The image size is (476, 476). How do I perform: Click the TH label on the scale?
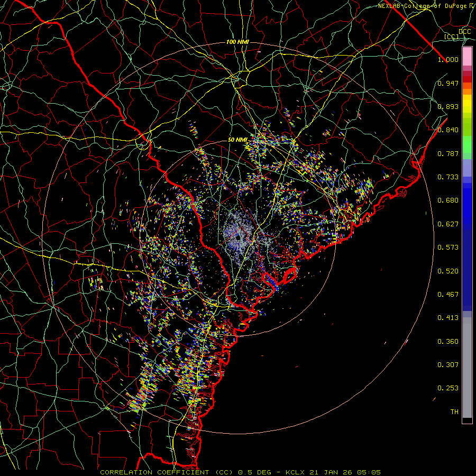(454, 412)
